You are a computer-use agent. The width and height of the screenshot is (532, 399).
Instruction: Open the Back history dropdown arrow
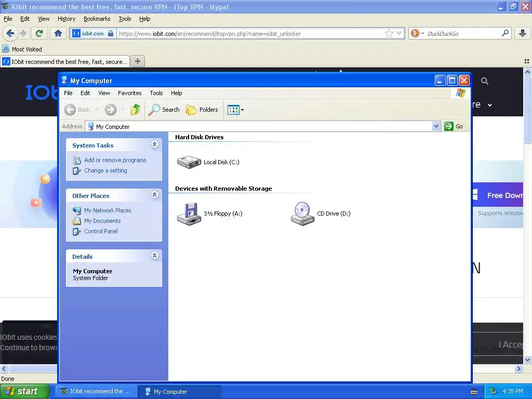96,110
